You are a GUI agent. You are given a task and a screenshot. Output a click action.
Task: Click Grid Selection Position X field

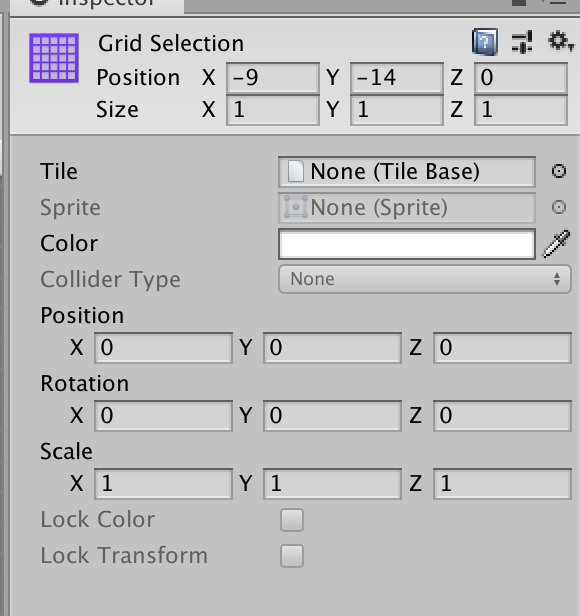[x=273, y=78]
